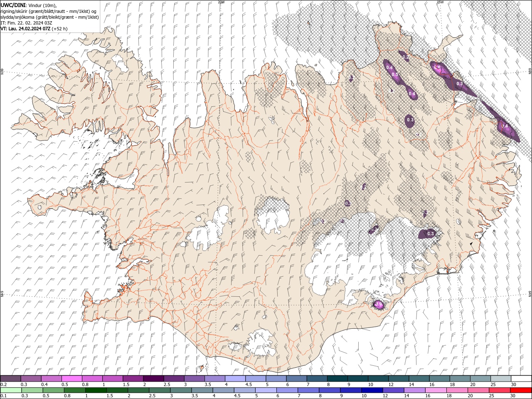The width and height of the screenshot is (532, 399).
Task: Click the 'IT: Fim. 22. 02. 2024 03Z' initial time line
Action: 26,23
